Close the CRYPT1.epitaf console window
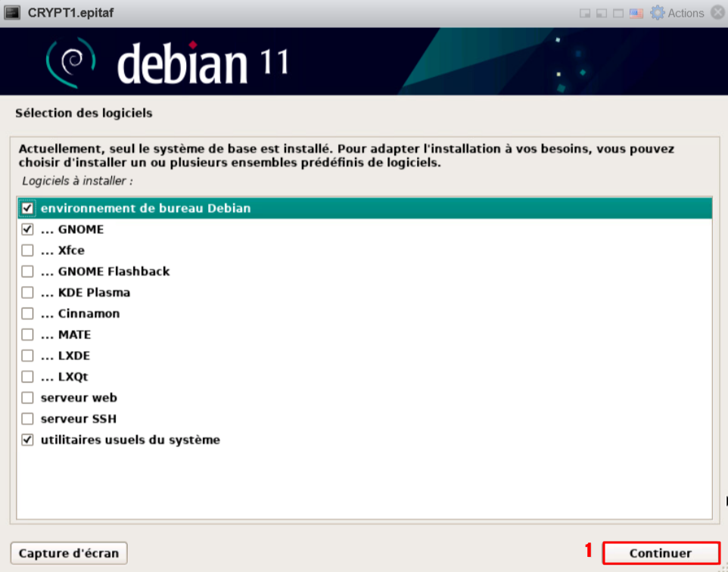 (717, 13)
